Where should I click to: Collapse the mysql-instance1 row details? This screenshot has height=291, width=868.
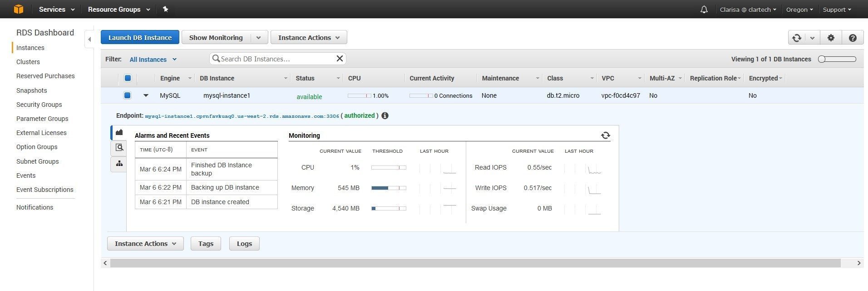[x=146, y=95]
